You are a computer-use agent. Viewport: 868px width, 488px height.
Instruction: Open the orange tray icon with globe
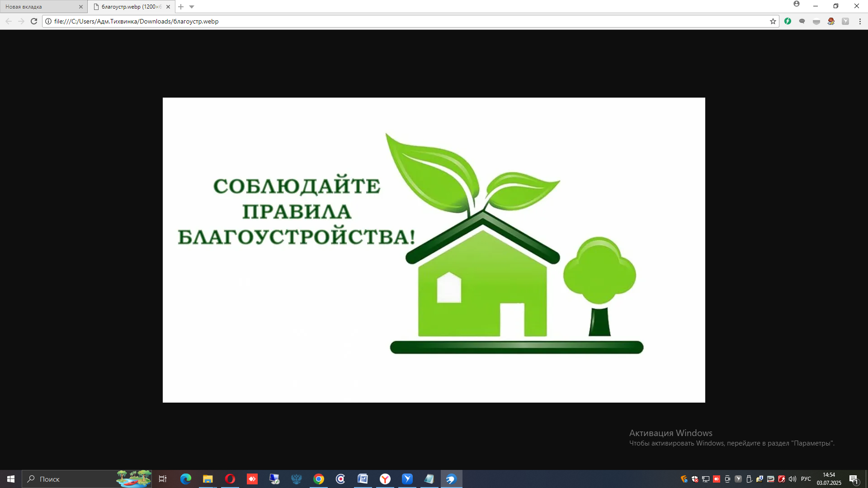(684, 479)
